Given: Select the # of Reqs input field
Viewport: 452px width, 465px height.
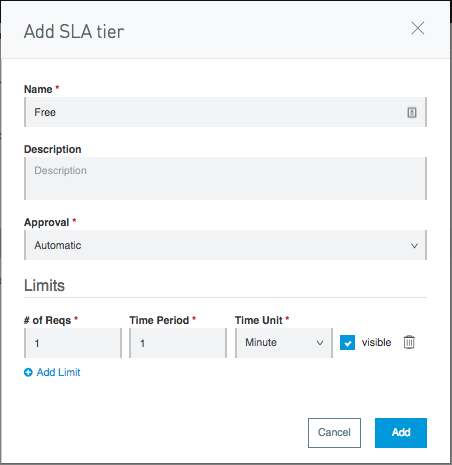Looking at the screenshot, I should tap(73, 343).
